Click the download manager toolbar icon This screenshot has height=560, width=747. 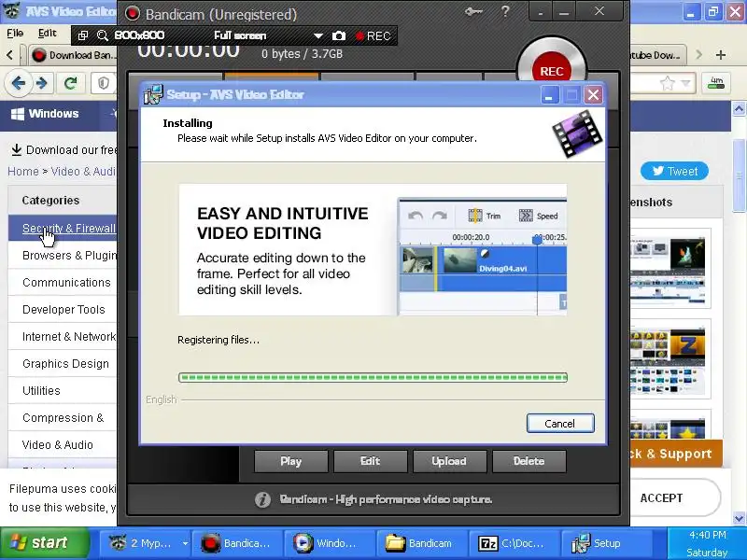(716, 84)
